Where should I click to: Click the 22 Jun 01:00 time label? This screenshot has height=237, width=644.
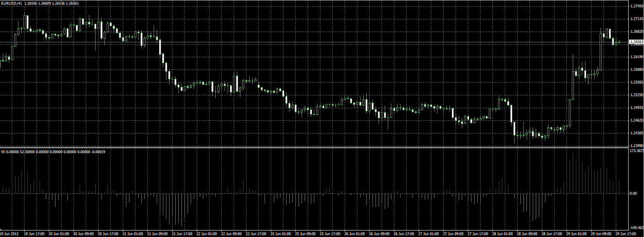(x=207, y=234)
